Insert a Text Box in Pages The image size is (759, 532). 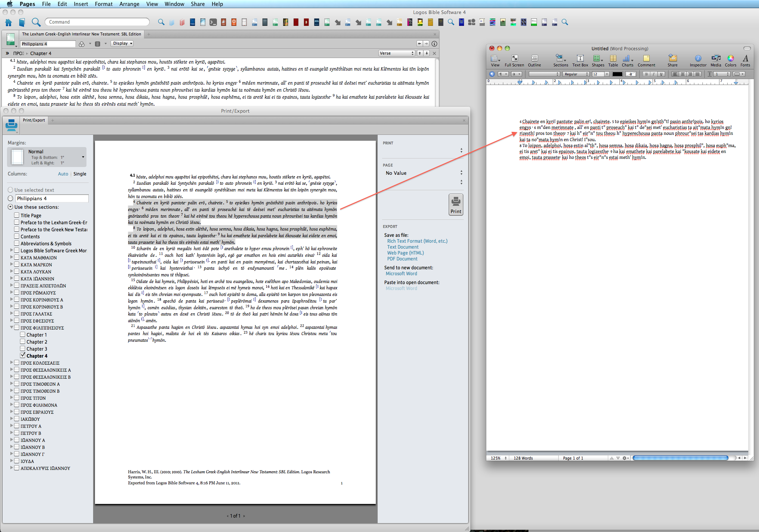[x=580, y=61]
